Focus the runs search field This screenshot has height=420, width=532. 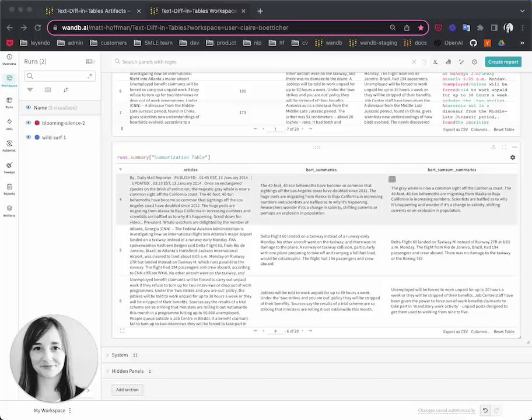pyautogui.click(x=60, y=76)
